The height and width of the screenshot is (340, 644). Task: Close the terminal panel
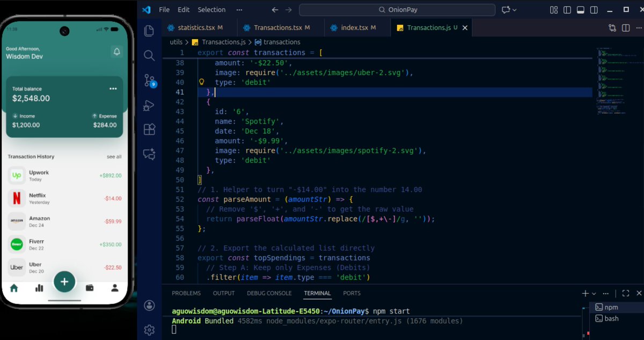639,293
